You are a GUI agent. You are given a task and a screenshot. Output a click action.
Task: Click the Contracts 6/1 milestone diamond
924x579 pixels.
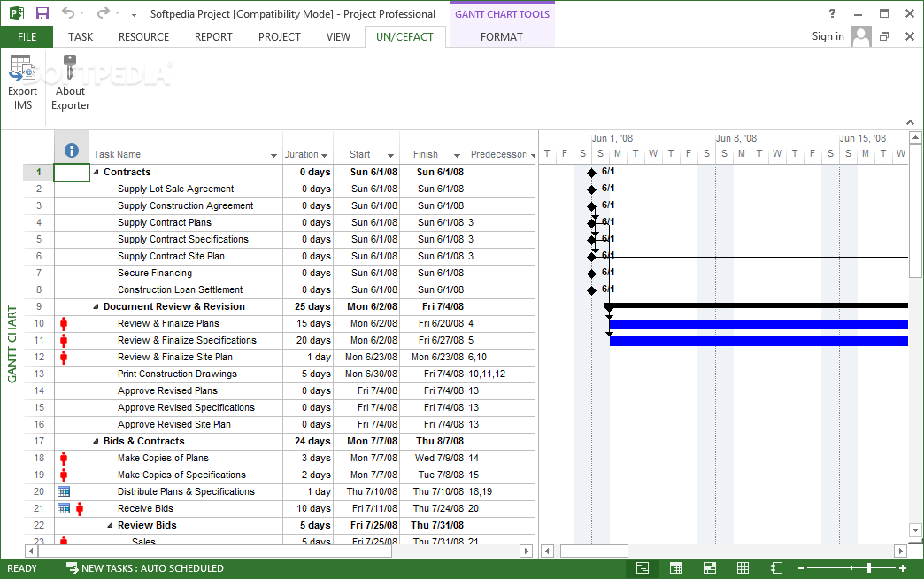point(591,173)
